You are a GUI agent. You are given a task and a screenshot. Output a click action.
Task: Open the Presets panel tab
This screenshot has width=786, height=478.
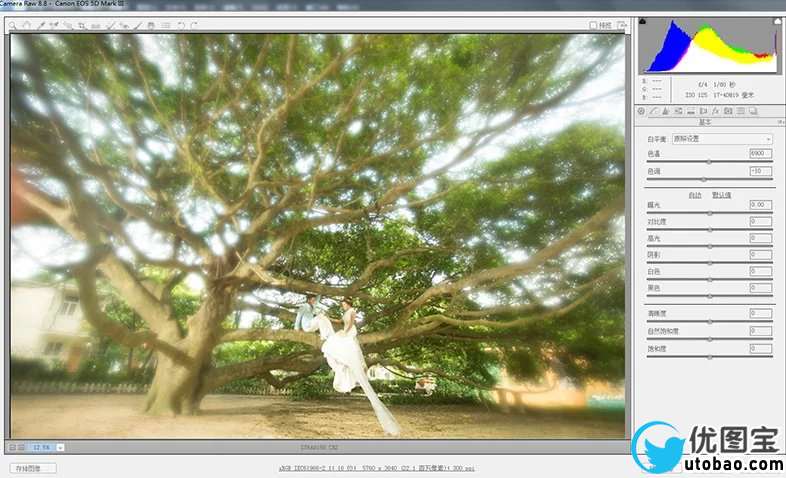pos(740,111)
